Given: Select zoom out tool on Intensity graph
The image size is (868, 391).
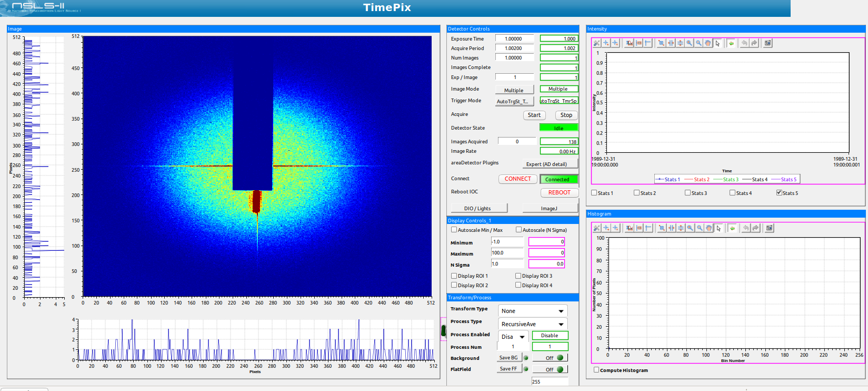Looking at the screenshot, I should [x=699, y=43].
